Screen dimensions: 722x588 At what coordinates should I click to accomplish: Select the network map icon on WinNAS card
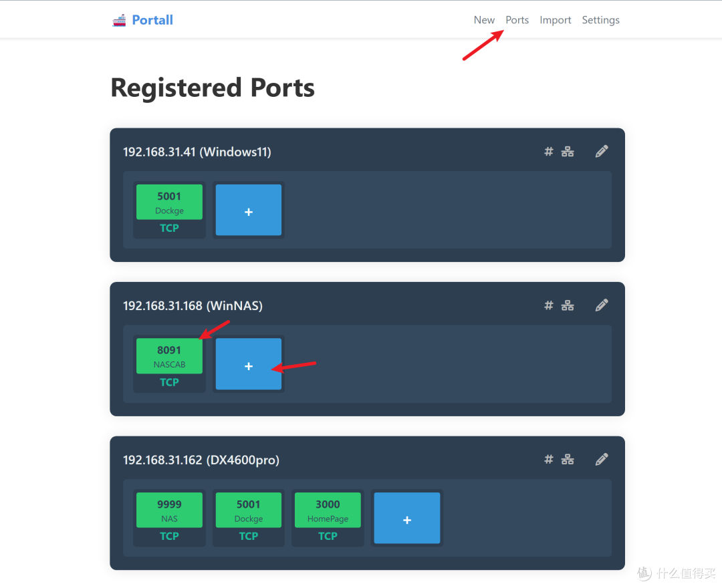568,305
